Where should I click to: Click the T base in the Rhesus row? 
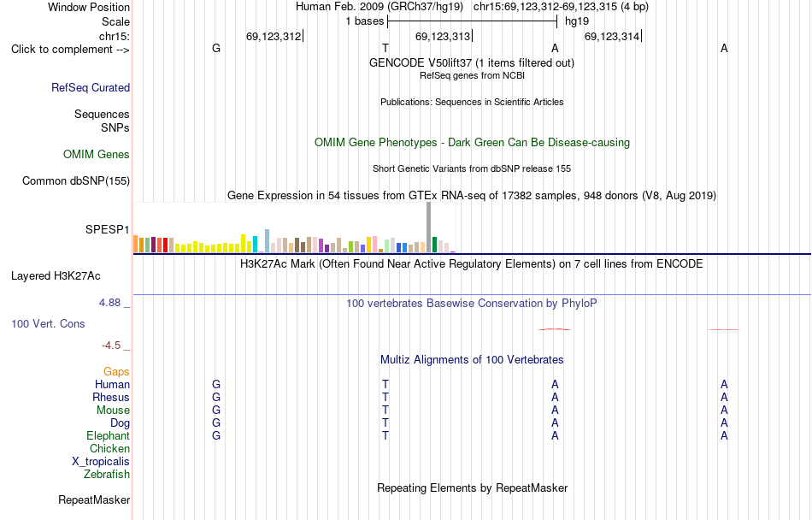(385, 397)
